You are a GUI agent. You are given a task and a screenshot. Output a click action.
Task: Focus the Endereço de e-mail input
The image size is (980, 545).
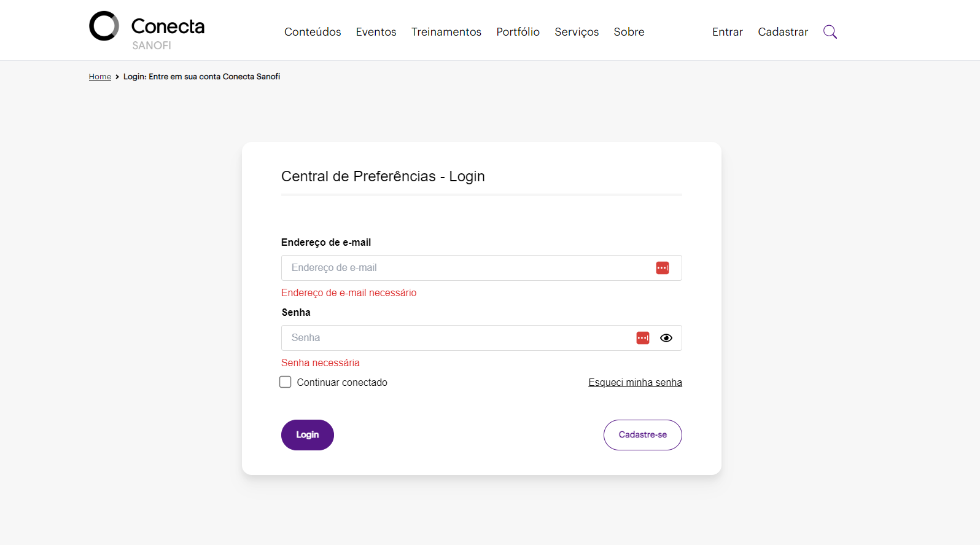pyautogui.click(x=467, y=268)
